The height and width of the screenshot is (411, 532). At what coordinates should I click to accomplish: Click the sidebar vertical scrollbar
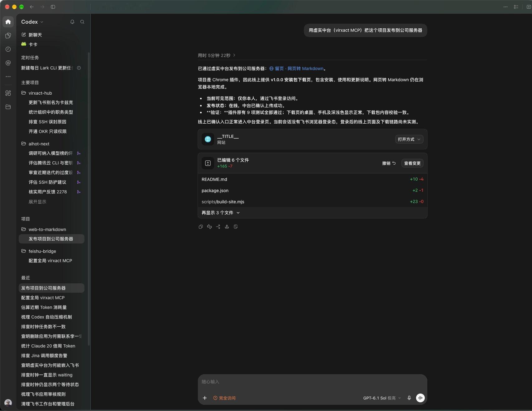coord(89,199)
